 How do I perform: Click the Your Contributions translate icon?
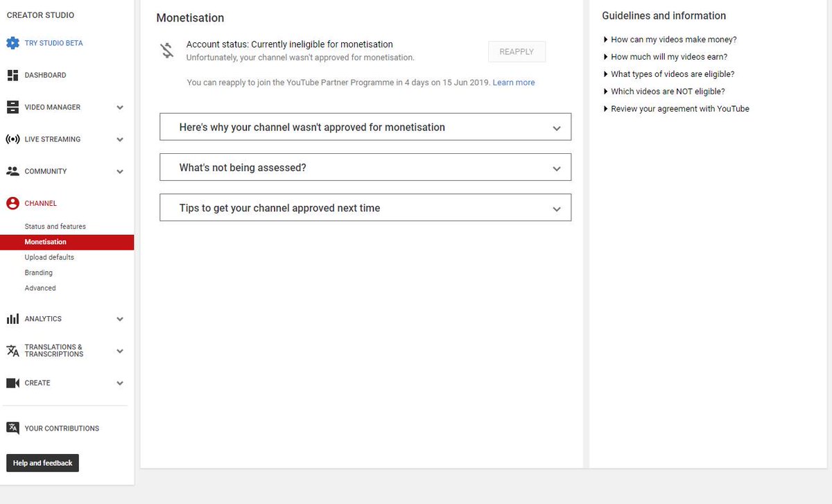tap(12, 428)
